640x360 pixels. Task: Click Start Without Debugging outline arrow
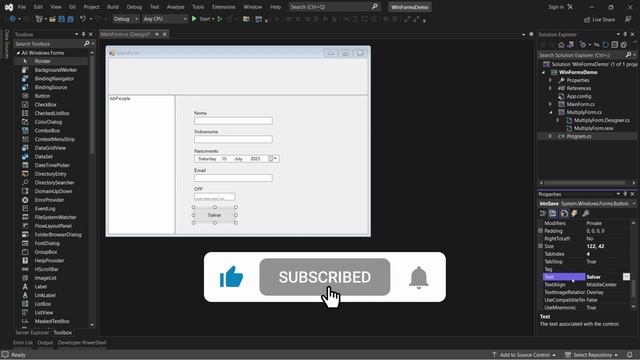pyautogui.click(x=220, y=19)
